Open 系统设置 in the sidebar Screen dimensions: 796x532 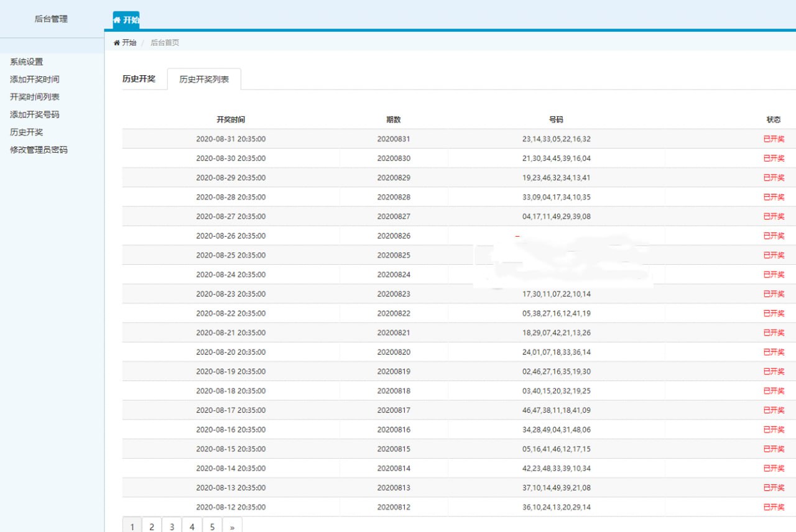[27, 62]
